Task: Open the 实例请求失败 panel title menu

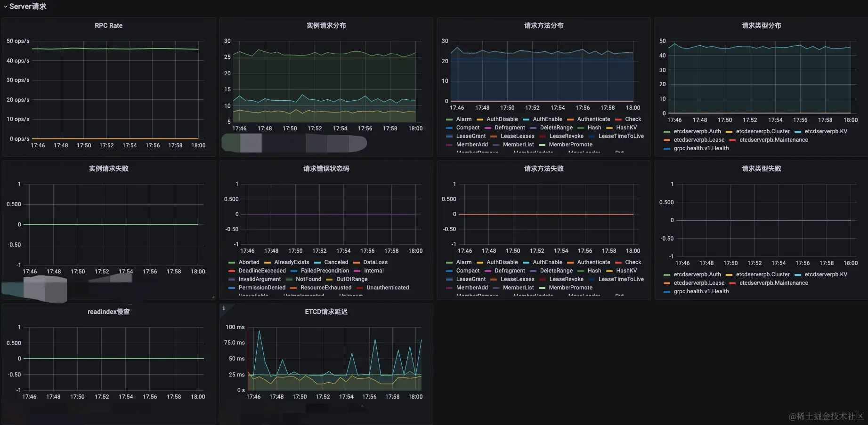Action: coord(108,168)
